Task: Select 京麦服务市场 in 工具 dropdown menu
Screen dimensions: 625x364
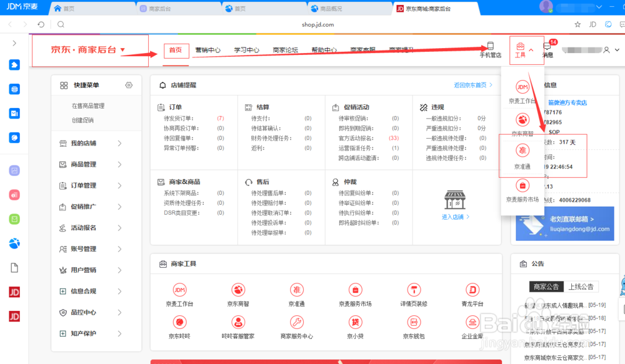Action: click(x=522, y=190)
